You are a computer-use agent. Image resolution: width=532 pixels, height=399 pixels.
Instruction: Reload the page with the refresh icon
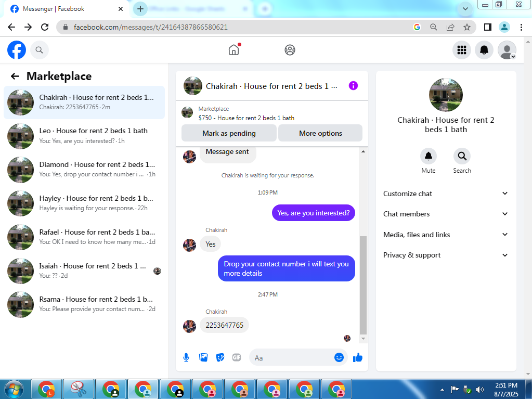click(x=45, y=27)
